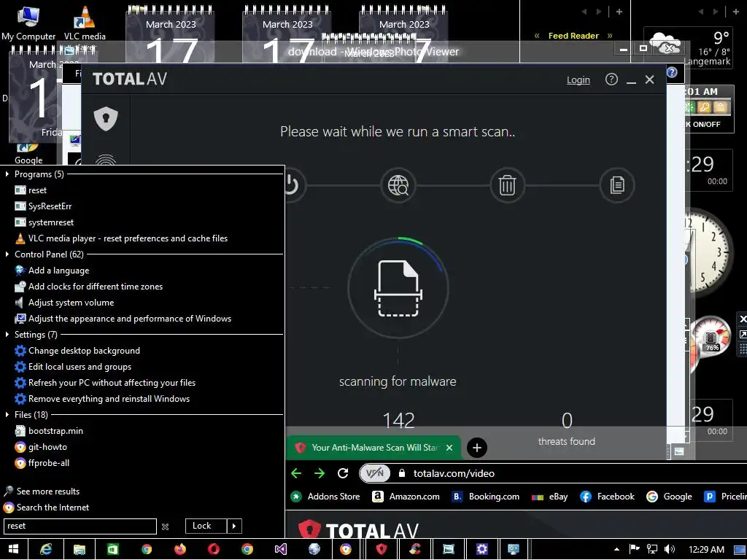Select the web security globe scan step
The image size is (747, 560).
(398, 185)
